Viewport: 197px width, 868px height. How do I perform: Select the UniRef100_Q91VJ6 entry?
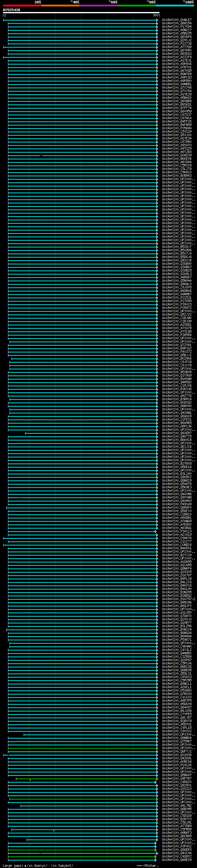tap(177, 260)
